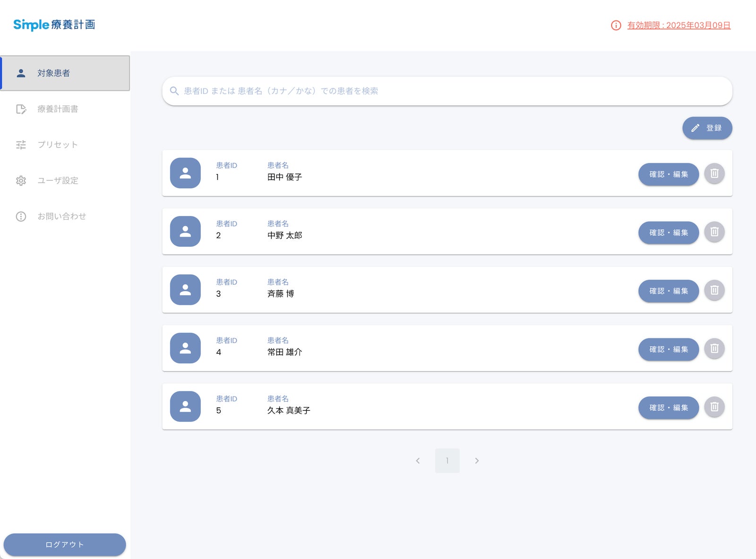Click trash icon for patient 中野 太郎
The height and width of the screenshot is (559, 756).
point(714,232)
